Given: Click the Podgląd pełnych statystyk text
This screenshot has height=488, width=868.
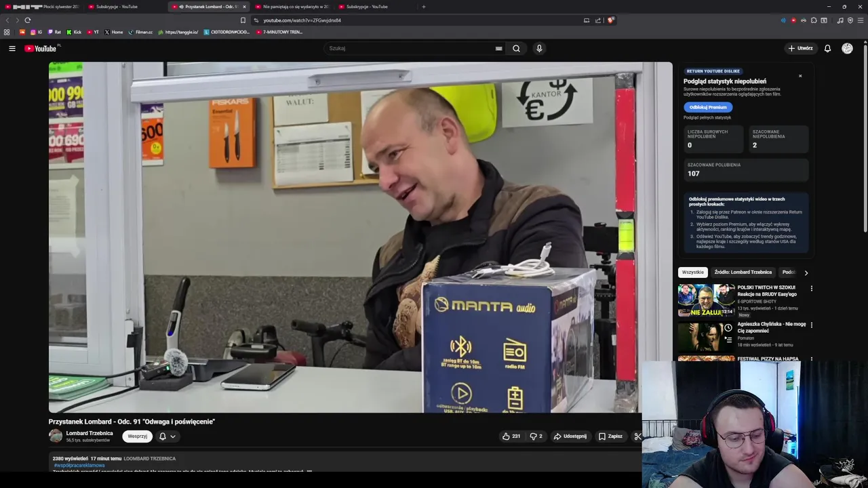Looking at the screenshot, I should [707, 118].
